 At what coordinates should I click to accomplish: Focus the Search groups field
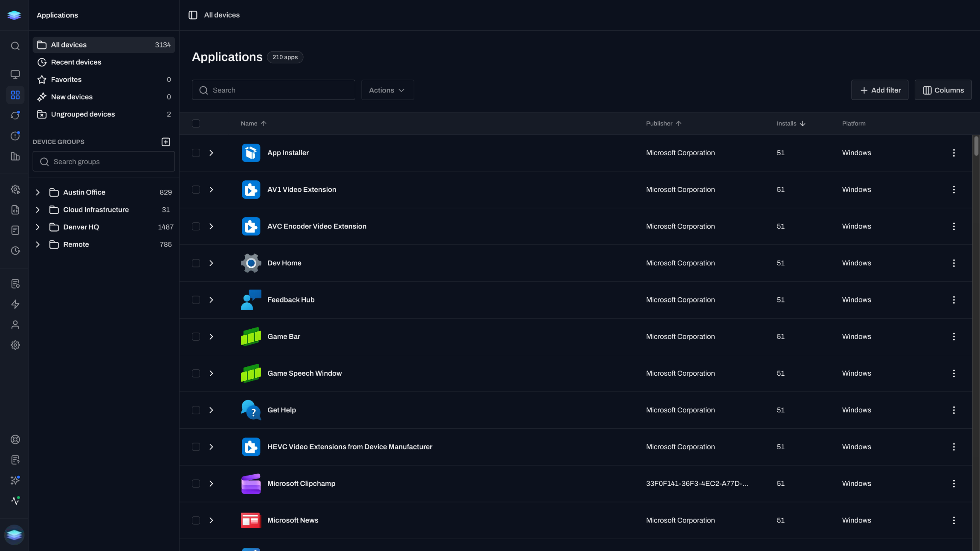pyautogui.click(x=104, y=162)
